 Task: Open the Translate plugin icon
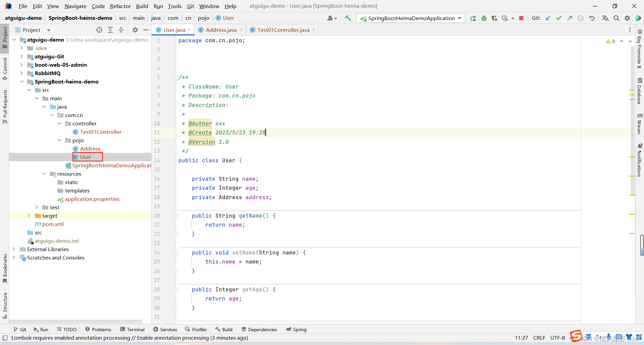(605, 18)
